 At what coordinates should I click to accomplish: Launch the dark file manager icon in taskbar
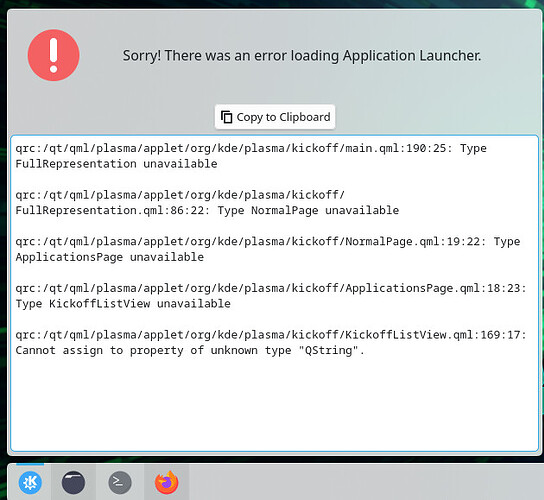pyautogui.click(x=73, y=482)
